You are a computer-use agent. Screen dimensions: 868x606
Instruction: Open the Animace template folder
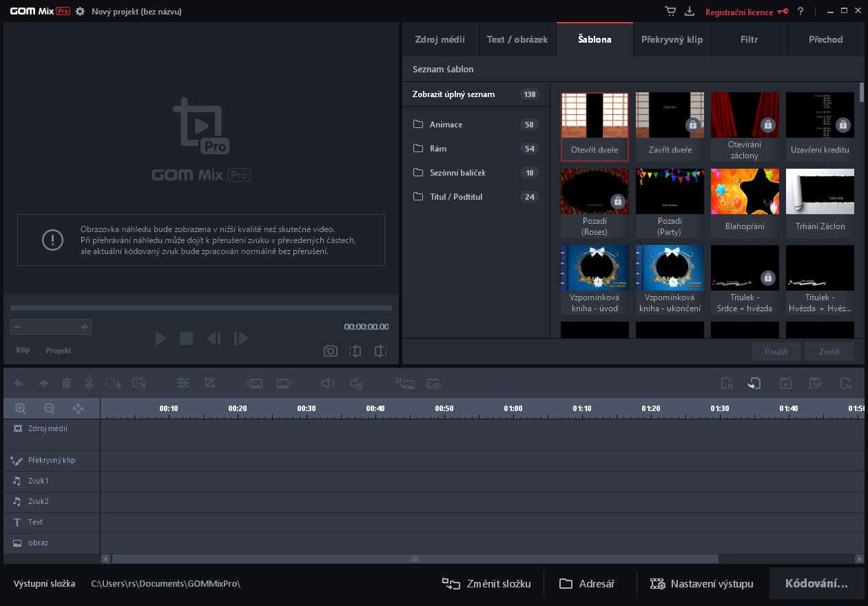[446, 125]
